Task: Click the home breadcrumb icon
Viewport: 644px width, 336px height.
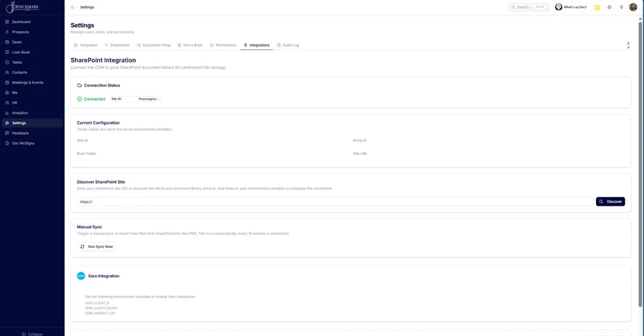Action: click(x=73, y=7)
